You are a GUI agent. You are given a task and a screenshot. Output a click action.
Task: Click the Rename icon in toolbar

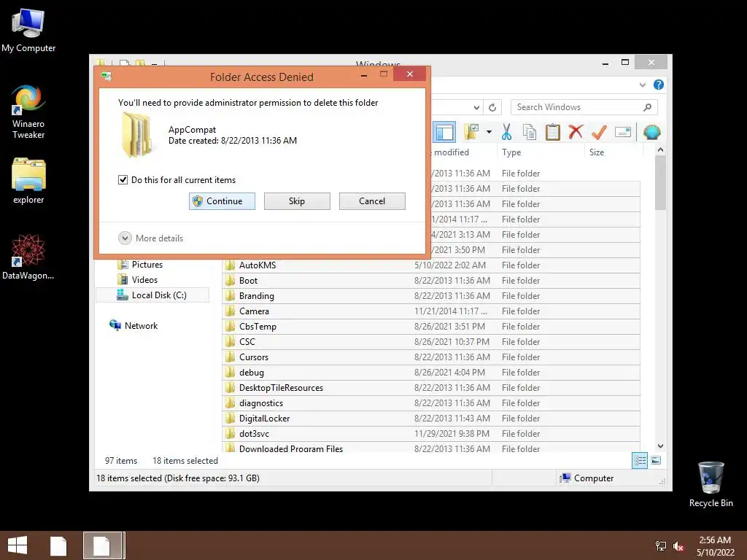(623, 132)
